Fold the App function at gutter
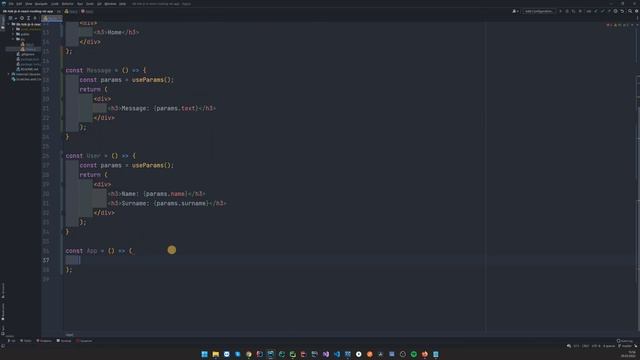Screen dimensions: 640x360 tap(63, 251)
